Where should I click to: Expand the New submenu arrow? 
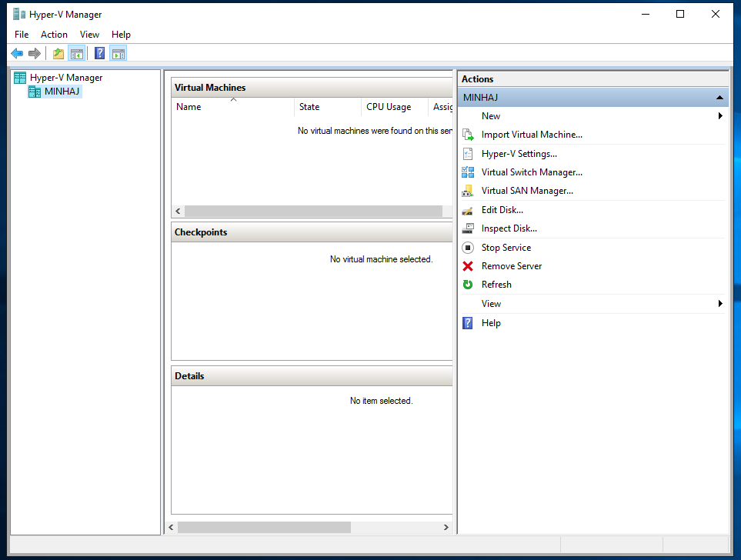coord(720,116)
